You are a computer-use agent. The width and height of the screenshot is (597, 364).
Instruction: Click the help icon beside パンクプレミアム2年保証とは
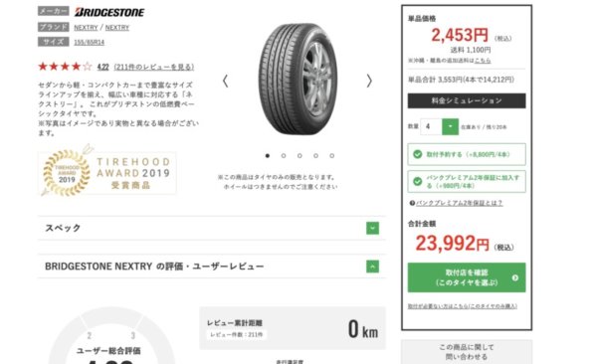point(412,203)
